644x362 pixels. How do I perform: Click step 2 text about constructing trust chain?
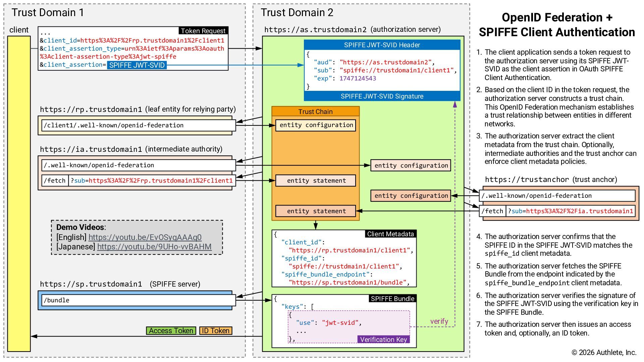(558, 107)
